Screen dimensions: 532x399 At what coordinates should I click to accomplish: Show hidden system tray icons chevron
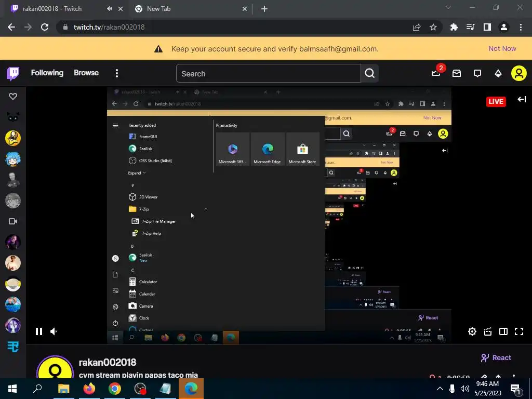(440, 389)
